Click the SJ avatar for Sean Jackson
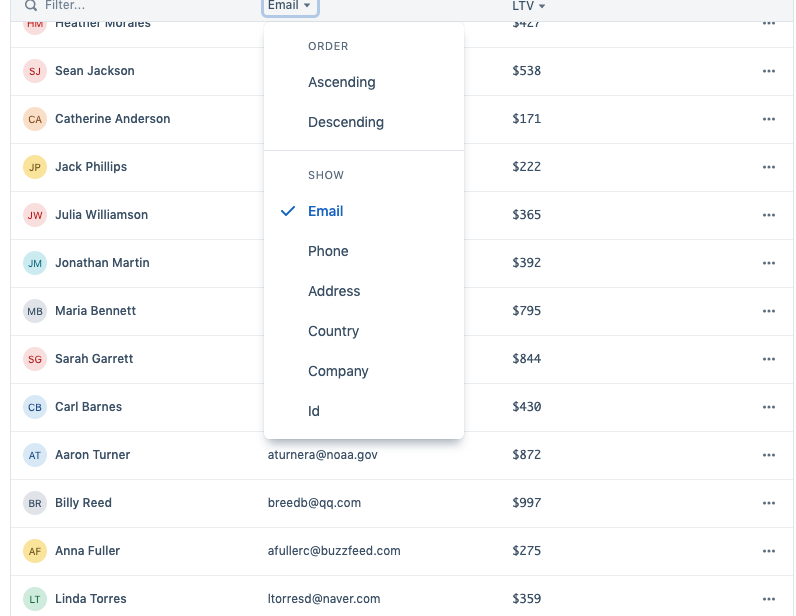The height and width of the screenshot is (616, 796). tap(35, 71)
